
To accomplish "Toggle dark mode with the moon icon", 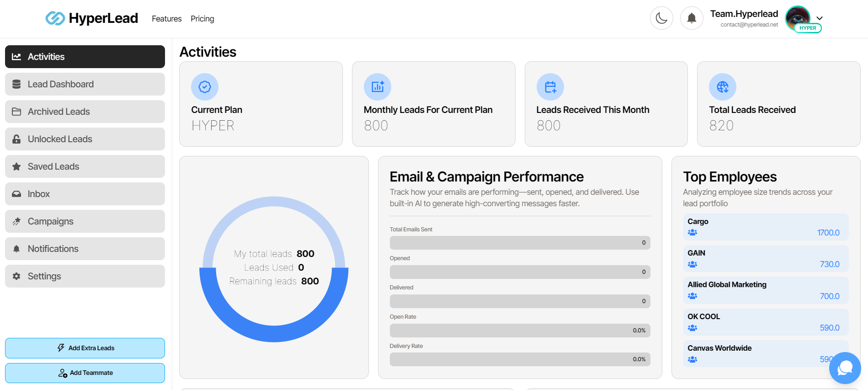I will pyautogui.click(x=661, y=18).
